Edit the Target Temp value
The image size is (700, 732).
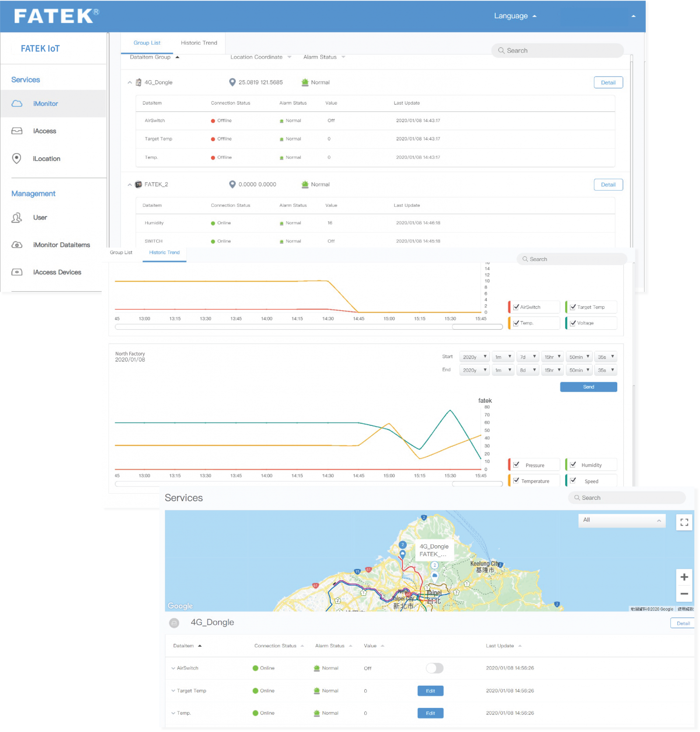coord(430,691)
